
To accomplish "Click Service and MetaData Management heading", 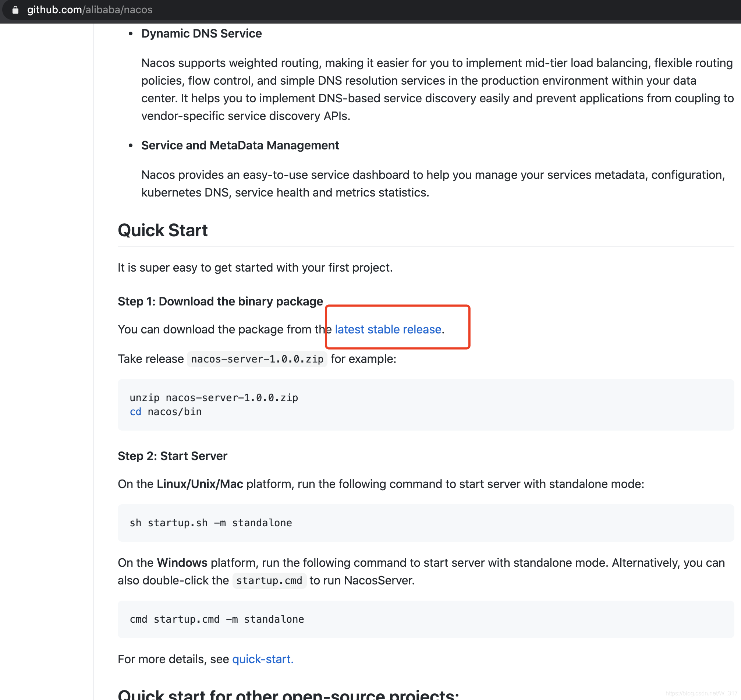I will (240, 145).
